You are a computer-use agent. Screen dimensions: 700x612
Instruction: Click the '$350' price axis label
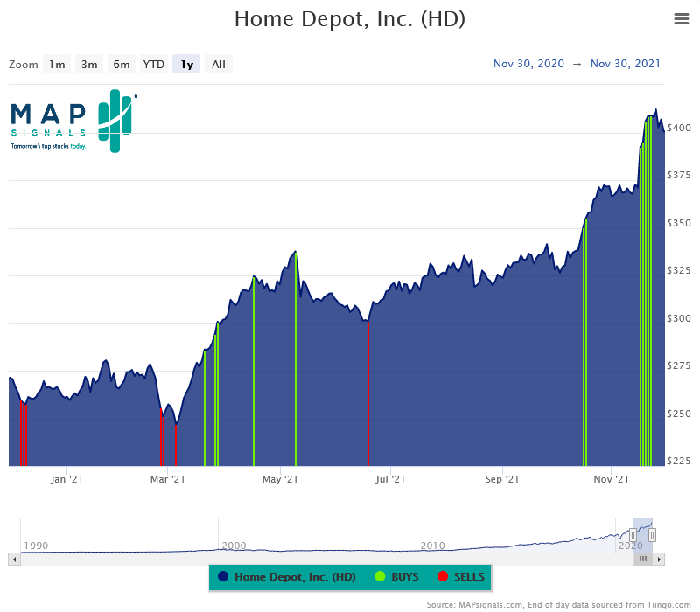click(679, 223)
